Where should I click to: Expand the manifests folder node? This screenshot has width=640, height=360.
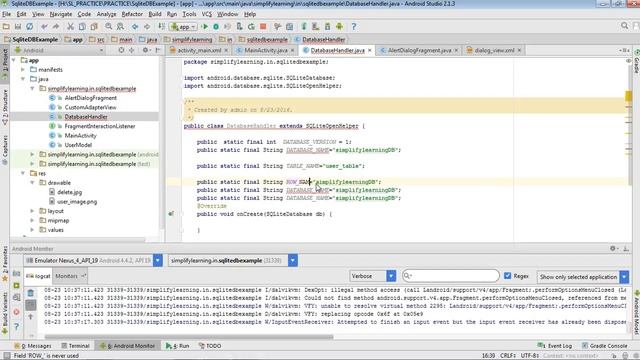pos(23,69)
